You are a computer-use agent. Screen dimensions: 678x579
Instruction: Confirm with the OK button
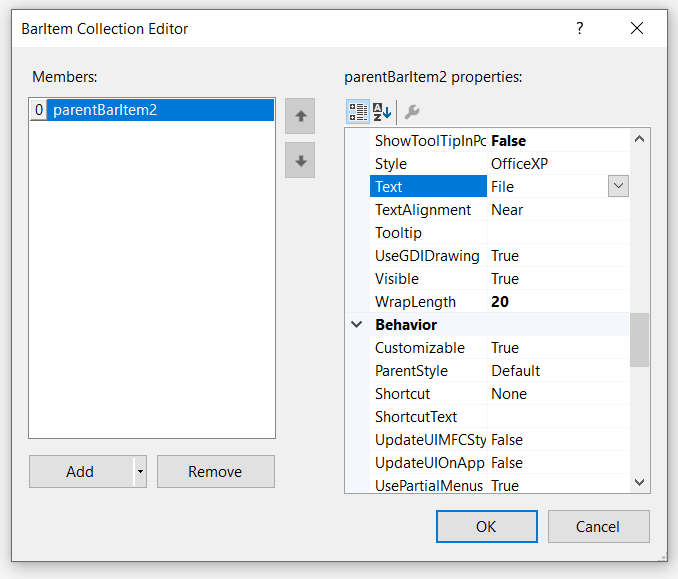pyautogui.click(x=486, y=526)
